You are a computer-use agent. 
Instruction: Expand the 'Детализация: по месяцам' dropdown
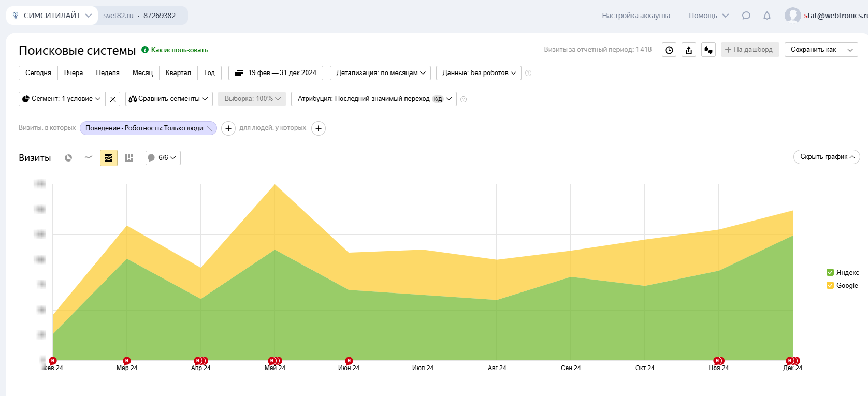click(380, 73)
